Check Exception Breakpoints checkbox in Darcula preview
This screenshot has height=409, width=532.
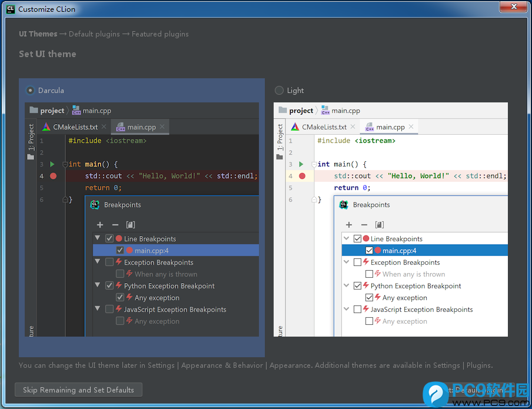pyautogui.click(x=109, y=262)
